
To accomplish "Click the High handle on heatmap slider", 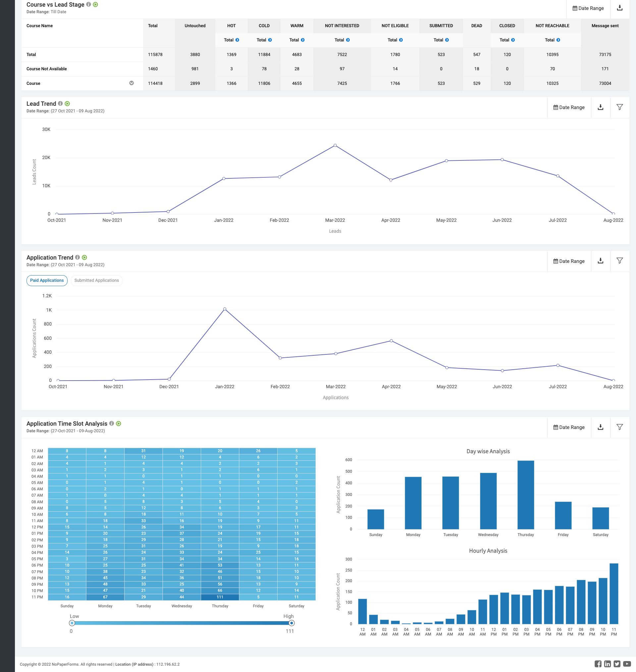I will pyautogui.click(x=291, y=623).
